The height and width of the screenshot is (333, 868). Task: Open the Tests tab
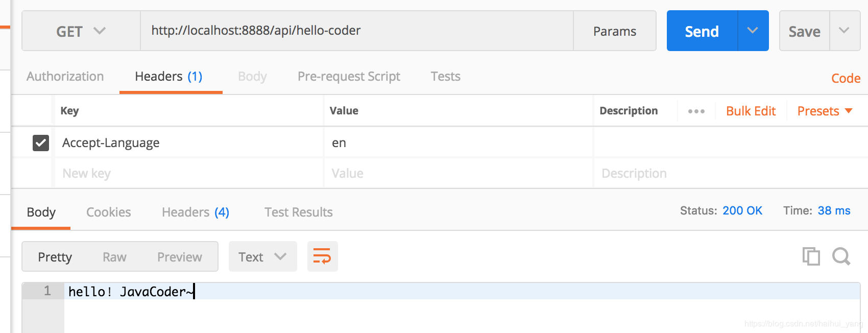coord(445,77)
